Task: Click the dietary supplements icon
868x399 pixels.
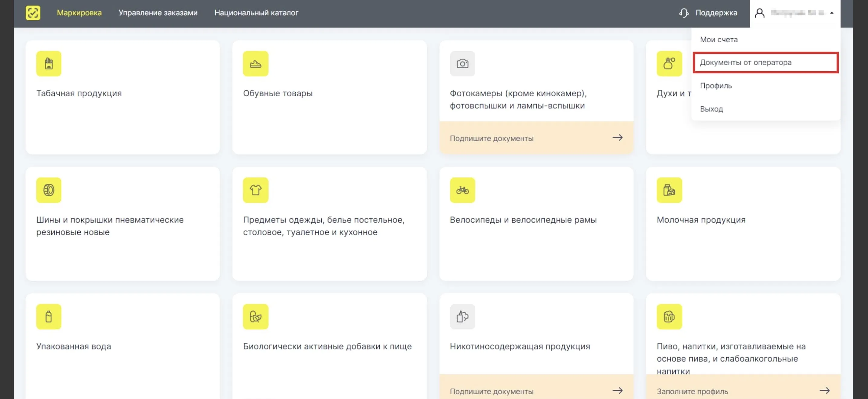Action: [256, 317]
